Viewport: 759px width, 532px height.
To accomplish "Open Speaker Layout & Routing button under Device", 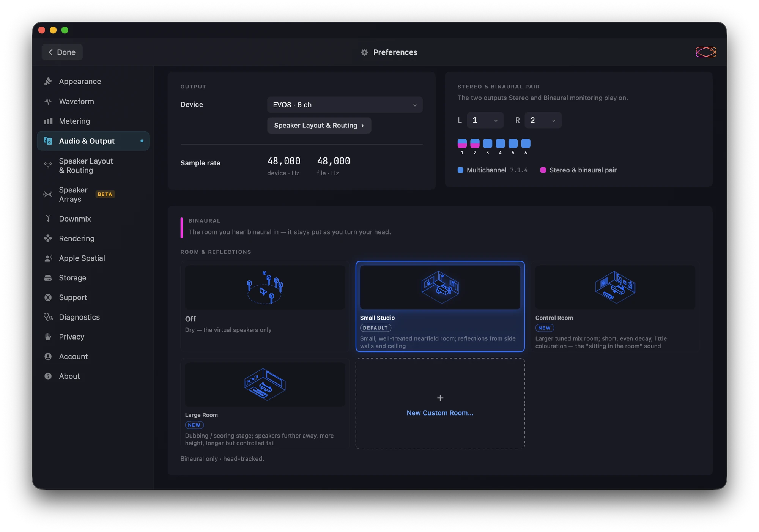I will point(319,126).
